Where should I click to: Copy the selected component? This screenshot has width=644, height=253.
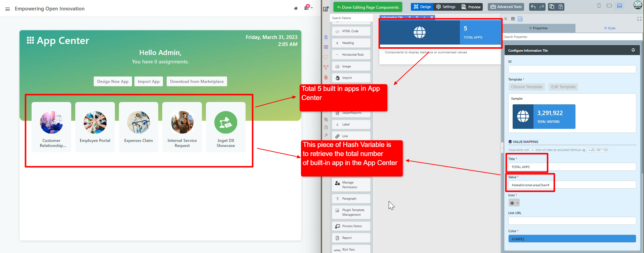pos(552,7)
